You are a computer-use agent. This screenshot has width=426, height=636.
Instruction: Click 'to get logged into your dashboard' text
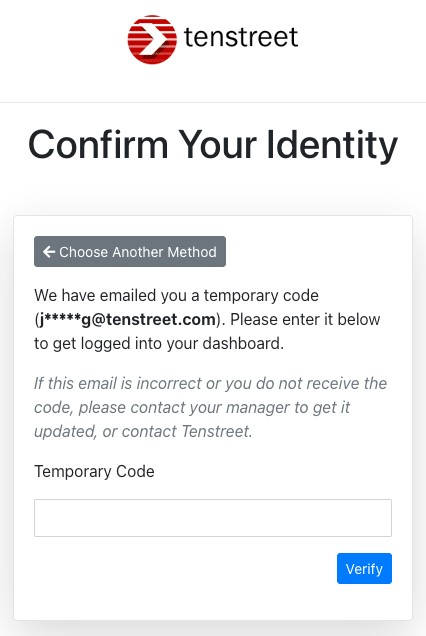158,344
